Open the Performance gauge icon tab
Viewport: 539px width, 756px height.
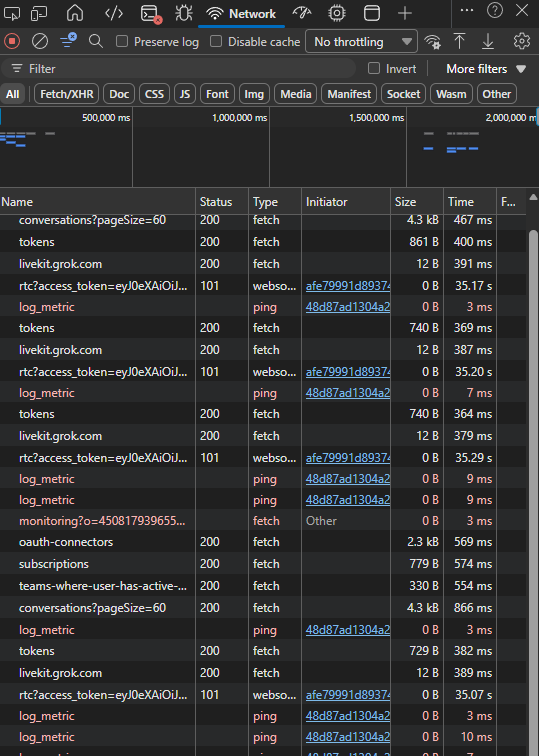point(302,14)
